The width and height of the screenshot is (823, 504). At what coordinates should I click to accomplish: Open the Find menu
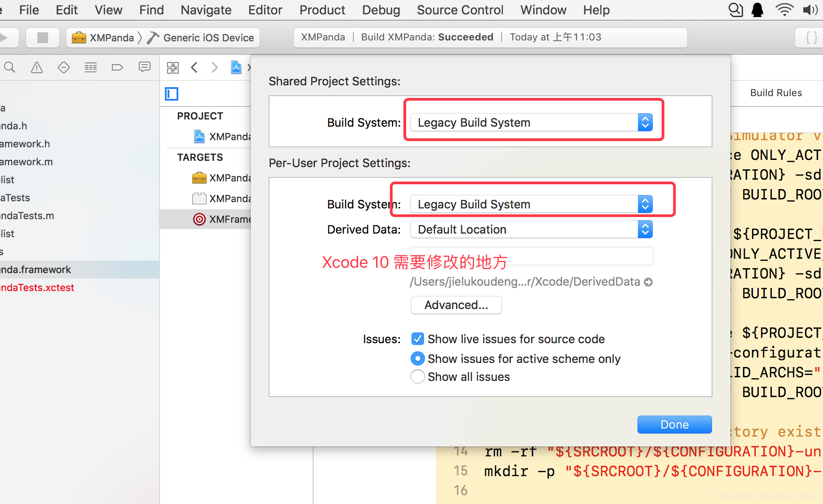[151, 10]
